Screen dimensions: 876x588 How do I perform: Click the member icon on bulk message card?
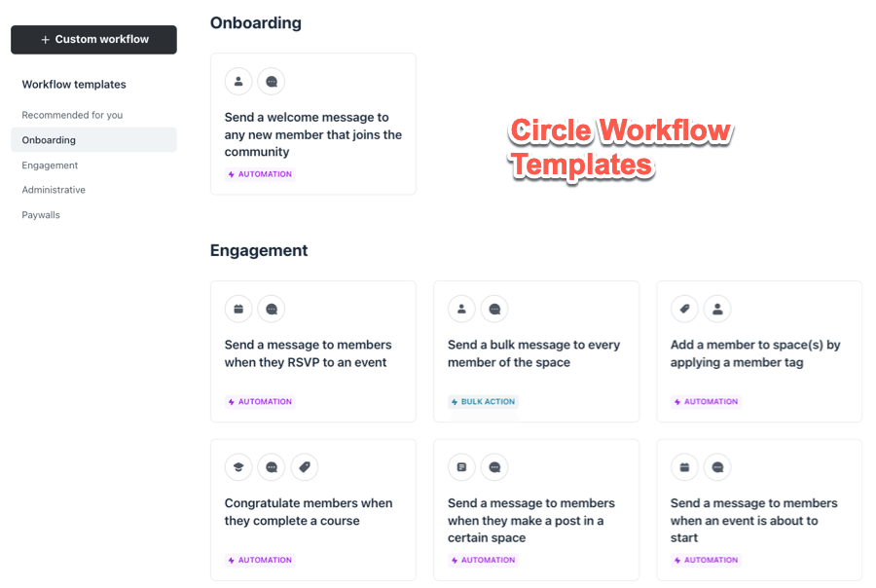[x=461, y=310]
